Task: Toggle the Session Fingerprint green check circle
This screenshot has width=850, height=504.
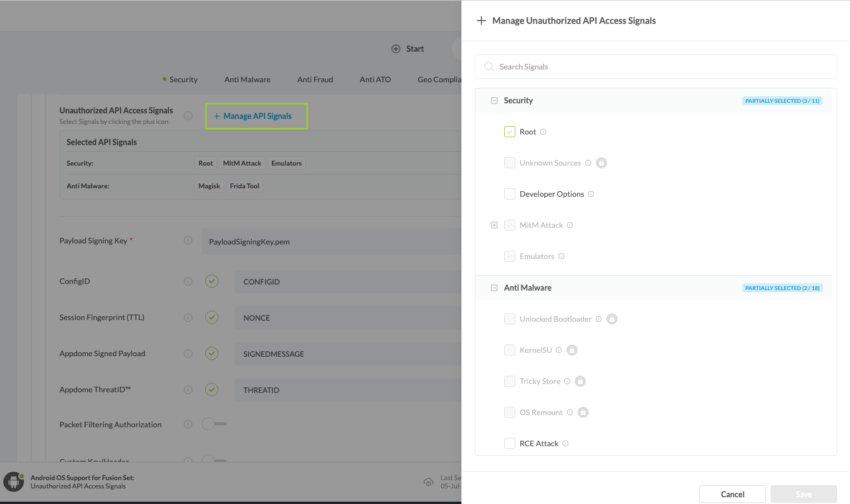Action: pyautogui.click(x=212, y=317)
